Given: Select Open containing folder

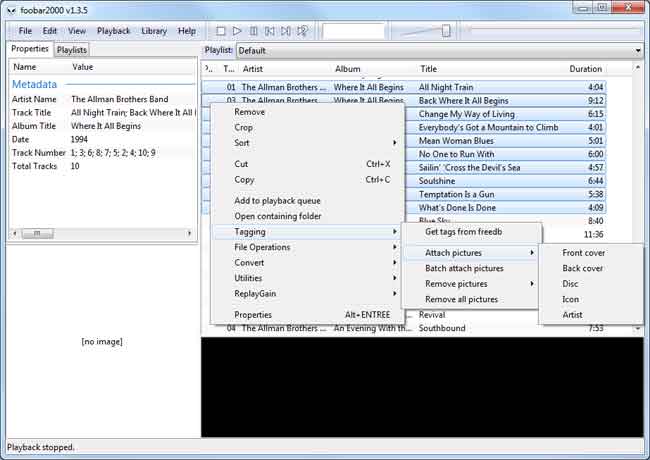Looking at the screenshot, I should (307, 216).
